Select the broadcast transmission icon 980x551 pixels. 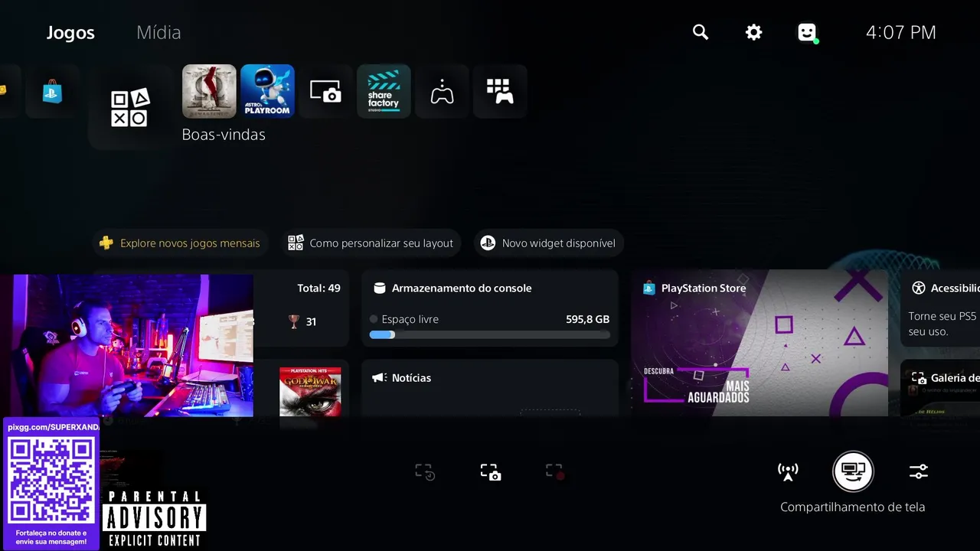pyautogui.click(x=788, y=471)
